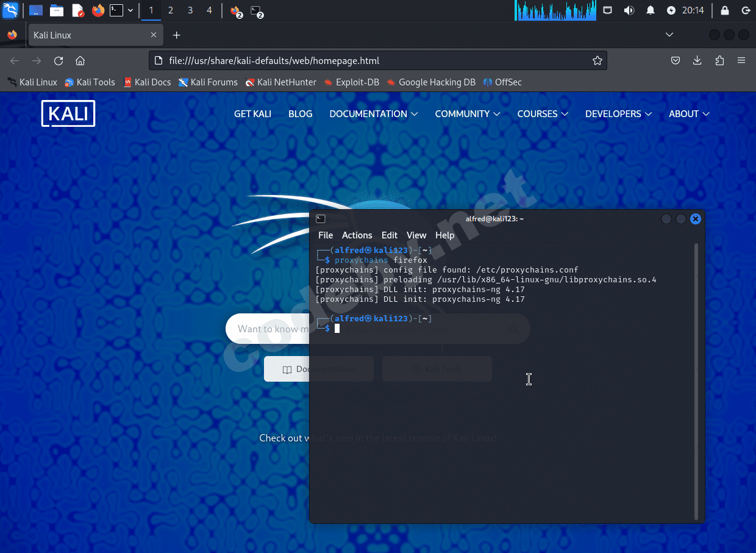
Task: Lock the screen with padlock icon
Action: pyautogui.click(x=725, y=10)
